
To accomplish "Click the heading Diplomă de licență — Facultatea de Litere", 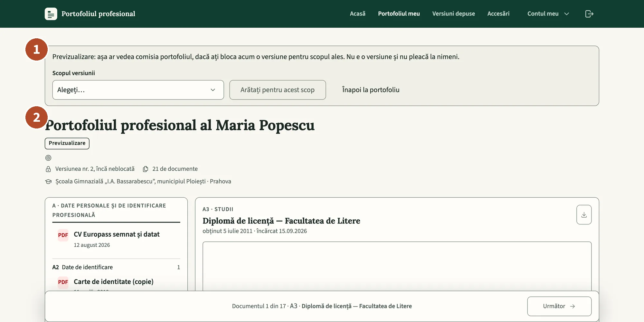I will tap(281, 221).
